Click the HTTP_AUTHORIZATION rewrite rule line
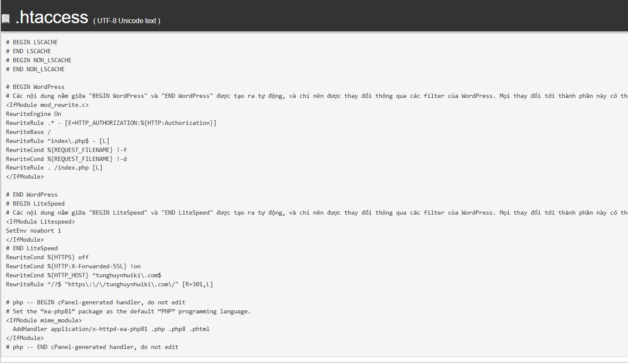The width and height of the screenshot is (628, 364). tap(111, 123)
